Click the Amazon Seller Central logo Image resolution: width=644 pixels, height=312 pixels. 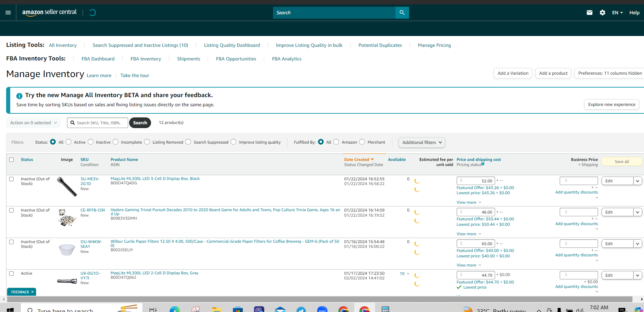coord(49,13)
